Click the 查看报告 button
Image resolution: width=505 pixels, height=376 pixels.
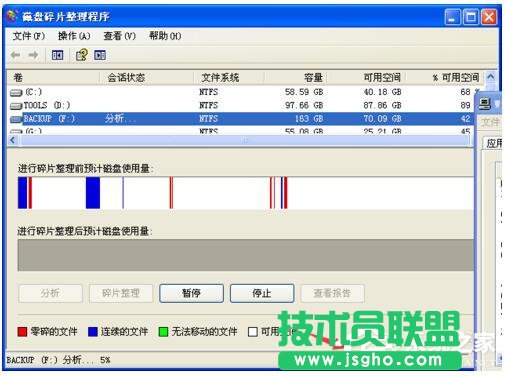tap(332, 293)
